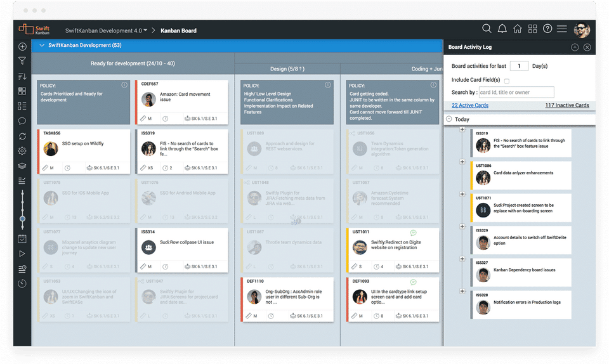
Task: Open help question mark icon
Action: click(x=547, y=29)
